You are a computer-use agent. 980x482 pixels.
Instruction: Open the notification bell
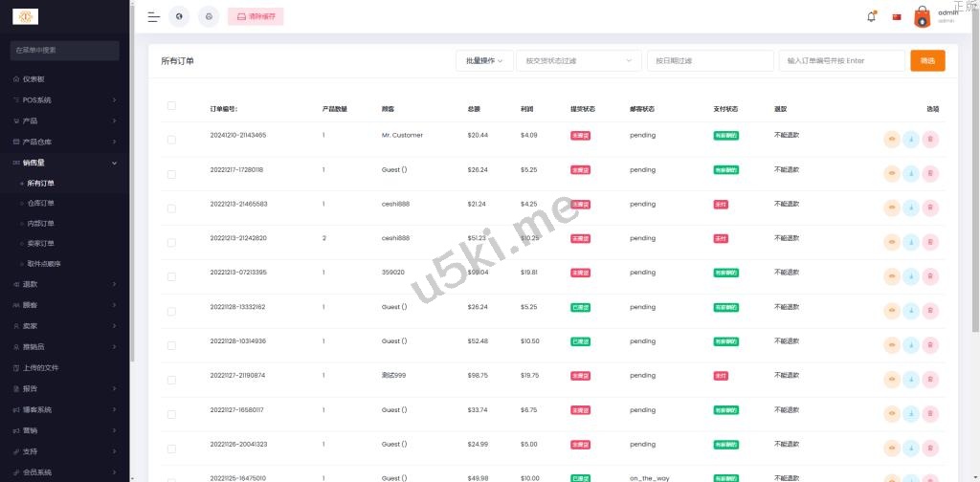871,16
